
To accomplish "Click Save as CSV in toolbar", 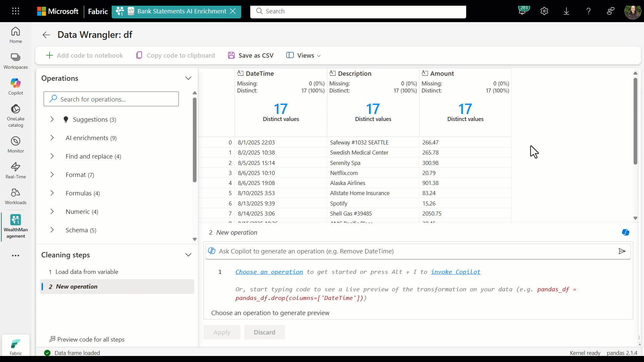I will (251, 55).
